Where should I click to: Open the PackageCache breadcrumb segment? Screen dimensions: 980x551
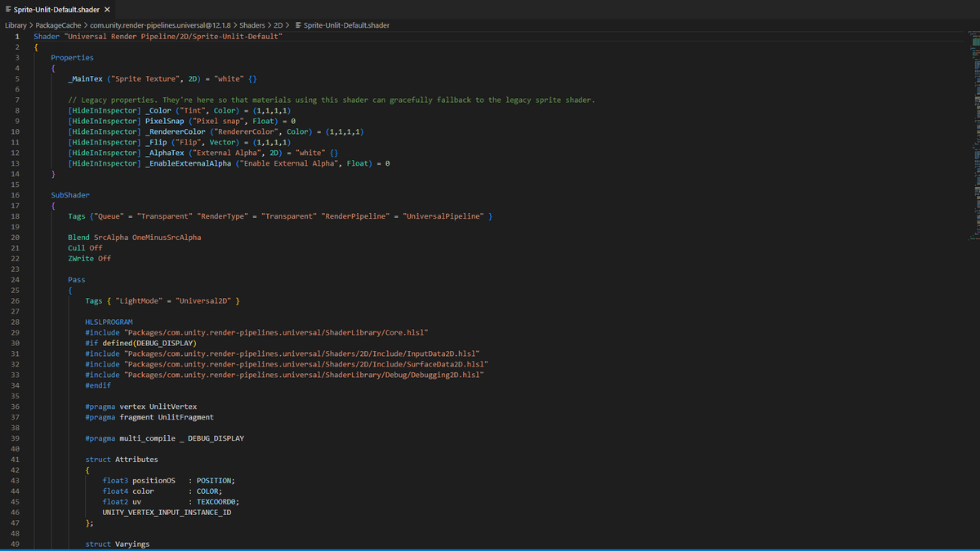coord(57,25)
